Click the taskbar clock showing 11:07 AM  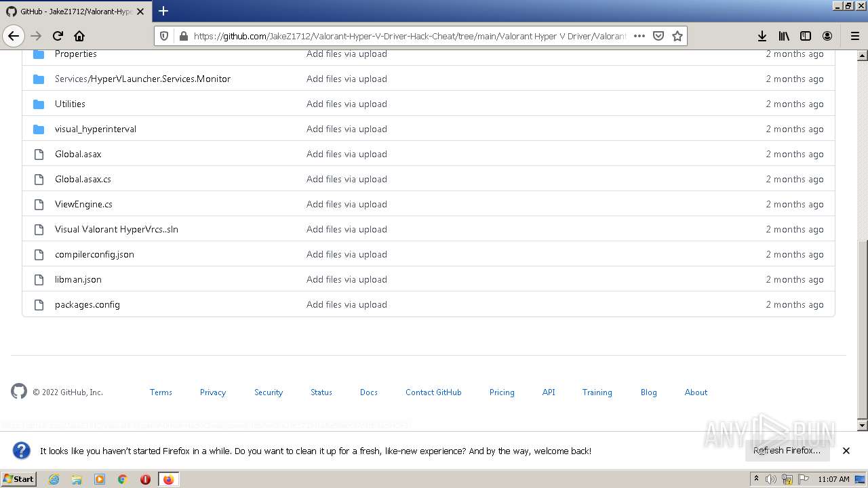coord(833,479)
